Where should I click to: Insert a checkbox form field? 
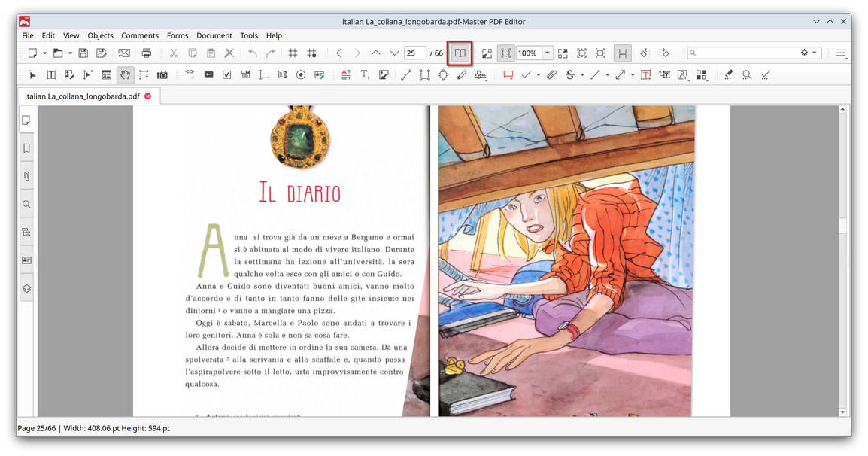[x=229, y=74]
